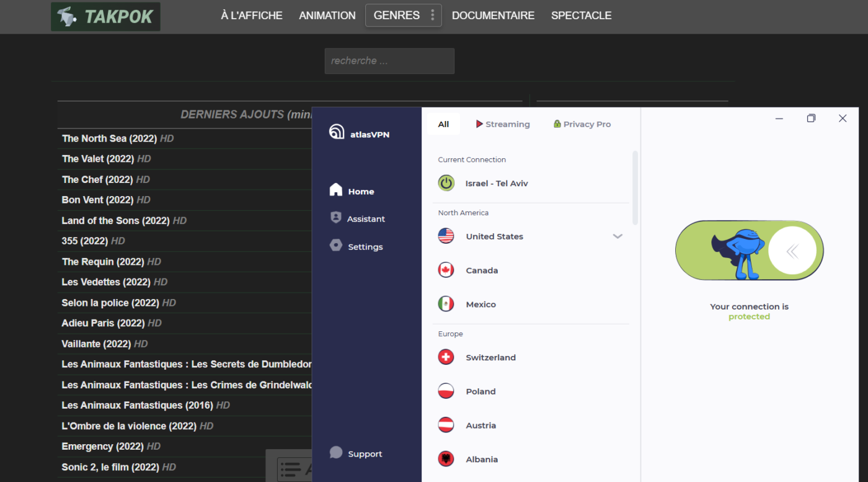Open Settings in atlasVPN sidebar
This screenshot has width=868, height=482.
[356, 246]
